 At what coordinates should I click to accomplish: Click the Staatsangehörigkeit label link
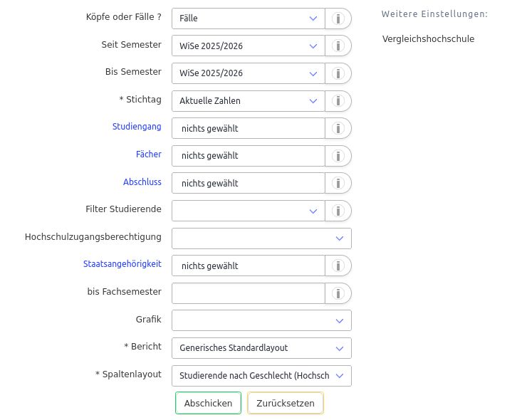[122, 264]
